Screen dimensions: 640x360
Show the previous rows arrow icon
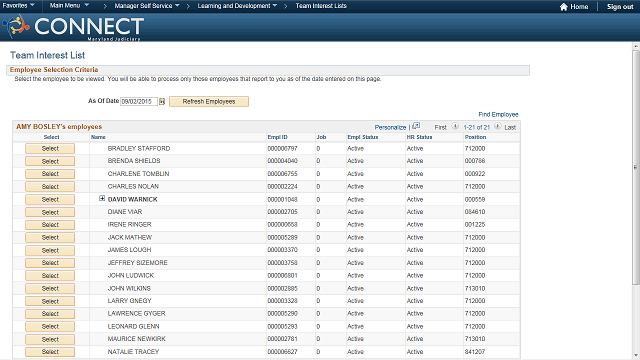[x=455, y=127]
